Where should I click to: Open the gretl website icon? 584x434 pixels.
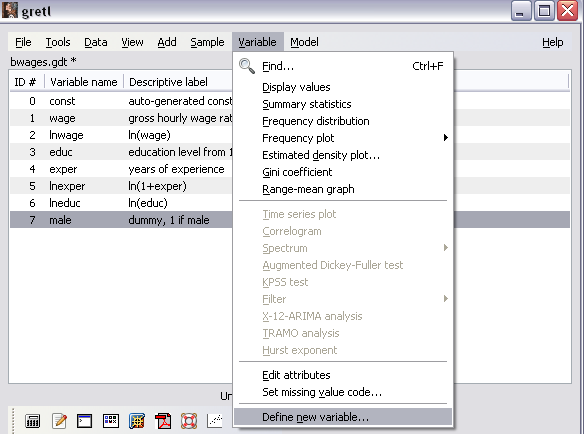137,421
